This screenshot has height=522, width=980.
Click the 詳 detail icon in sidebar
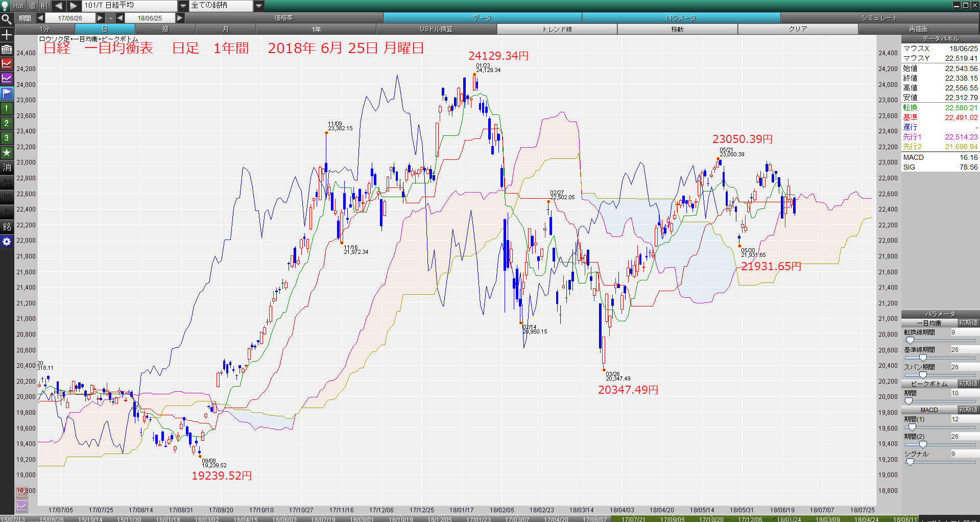(7, 182)
